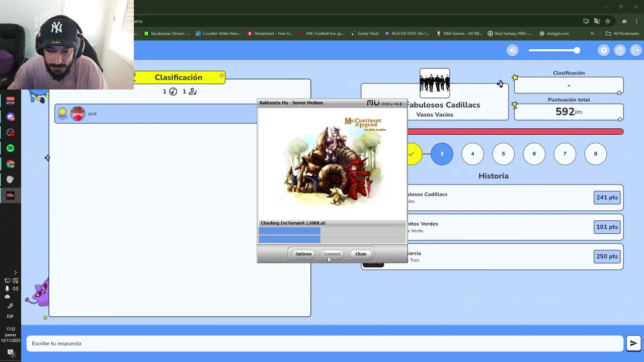Open the facubanzas Stream bookmark
This screenshot has width=644, height=362.
[167, 34]
